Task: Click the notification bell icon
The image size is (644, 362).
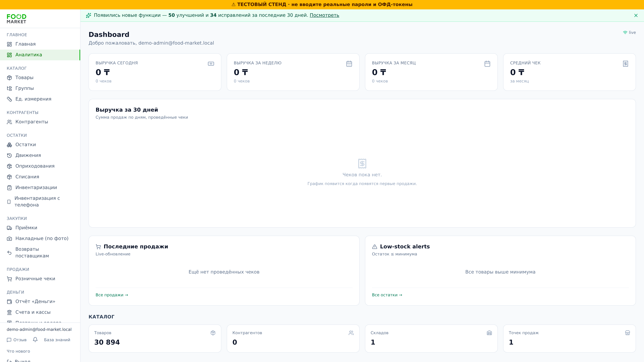Action: point(35,340)
